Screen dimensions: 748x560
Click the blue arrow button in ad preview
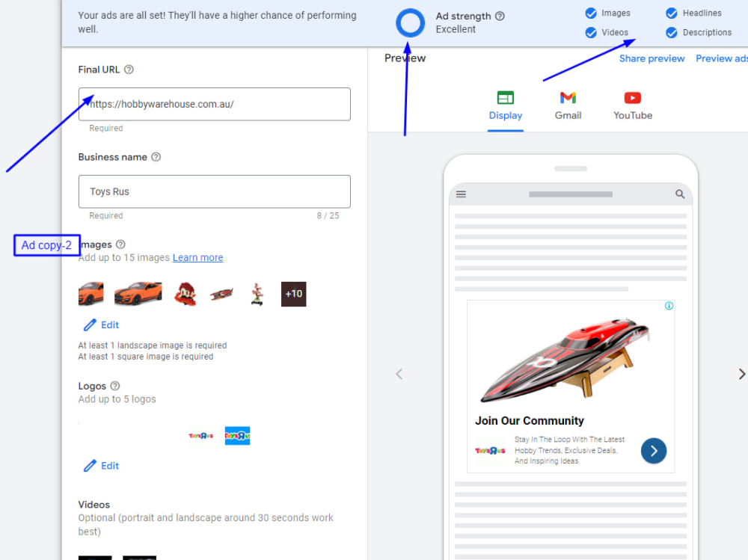[654, 451]
